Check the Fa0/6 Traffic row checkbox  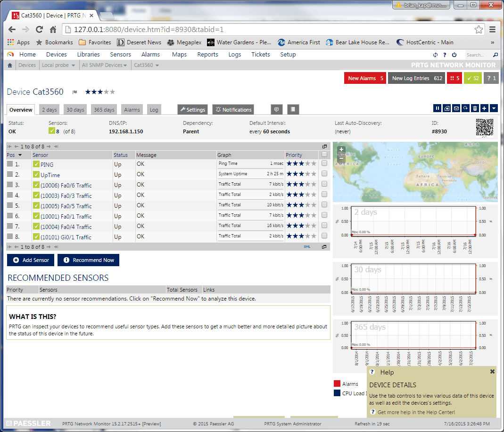(324, 184)
